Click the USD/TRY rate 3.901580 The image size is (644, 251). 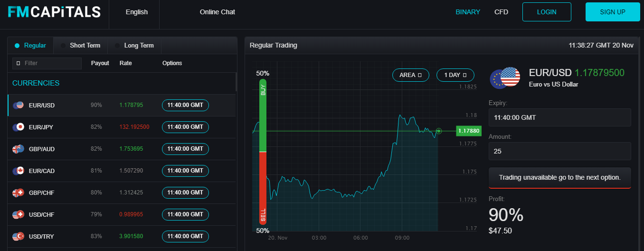(x=131, y=236)
